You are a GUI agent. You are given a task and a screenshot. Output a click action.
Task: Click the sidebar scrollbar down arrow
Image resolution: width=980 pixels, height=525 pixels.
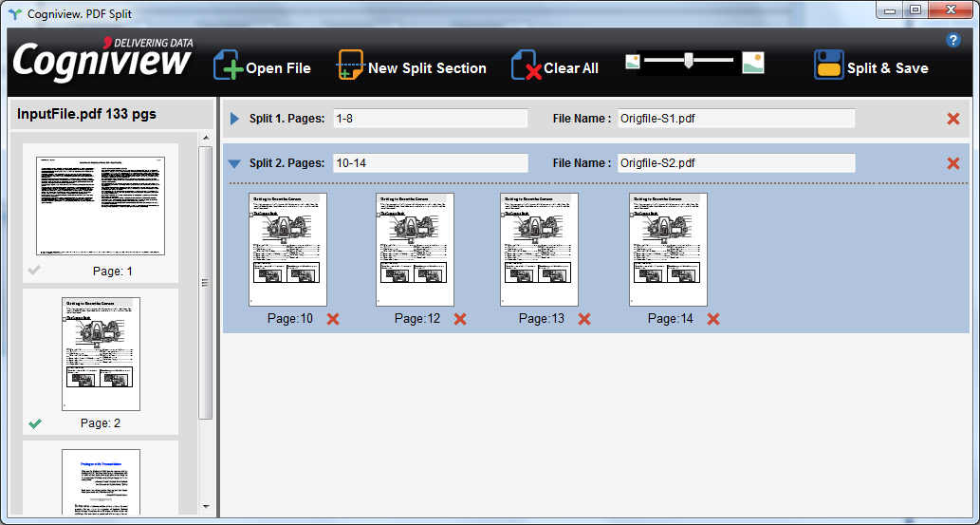click(206, 508)
